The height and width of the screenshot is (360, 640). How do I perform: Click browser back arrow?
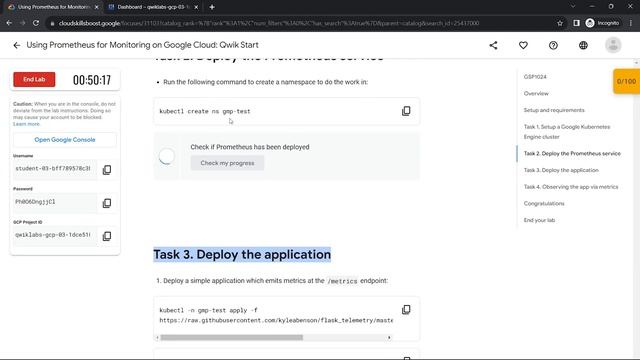[x=9, y=23]
